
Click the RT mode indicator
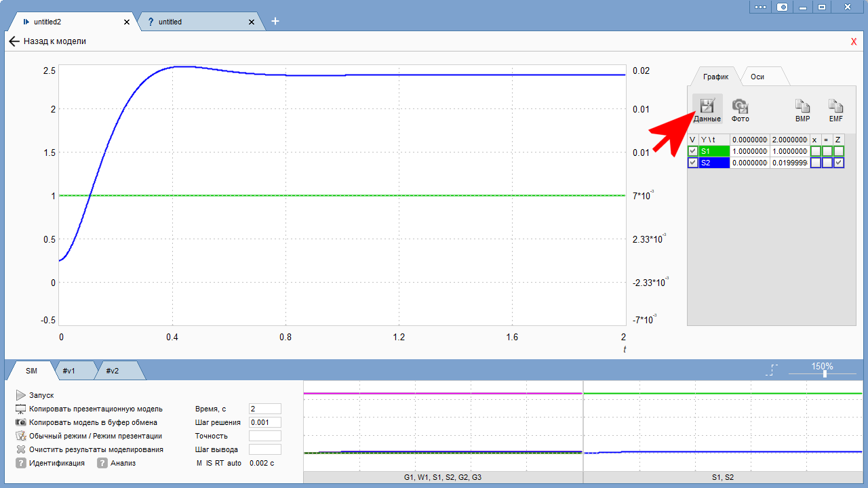click(219, 463)
